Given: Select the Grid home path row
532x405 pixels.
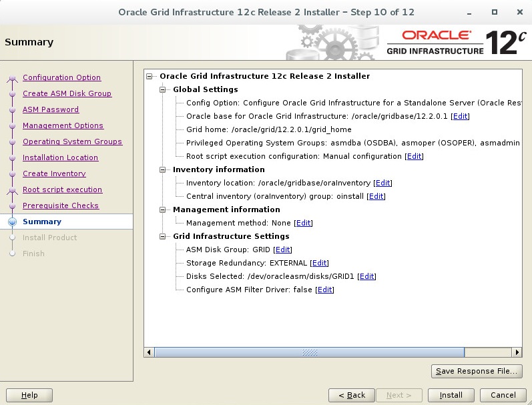Looking at the screenshot, I should click(269, 129).
